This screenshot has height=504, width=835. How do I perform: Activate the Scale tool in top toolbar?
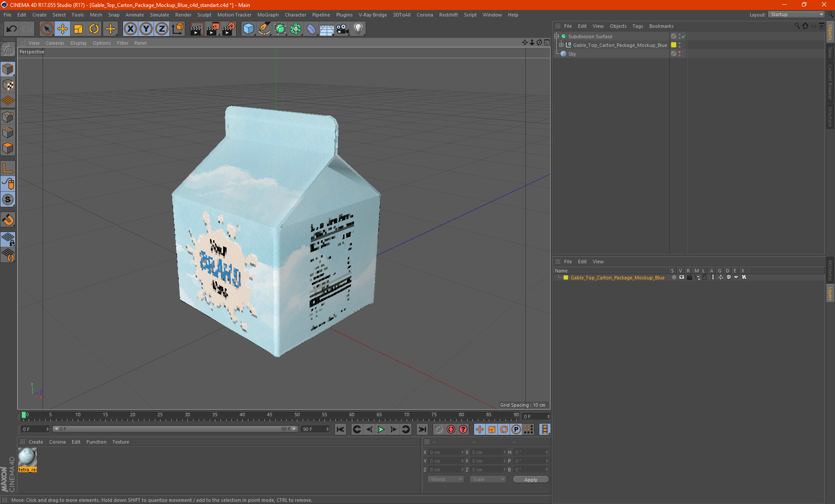78,29
